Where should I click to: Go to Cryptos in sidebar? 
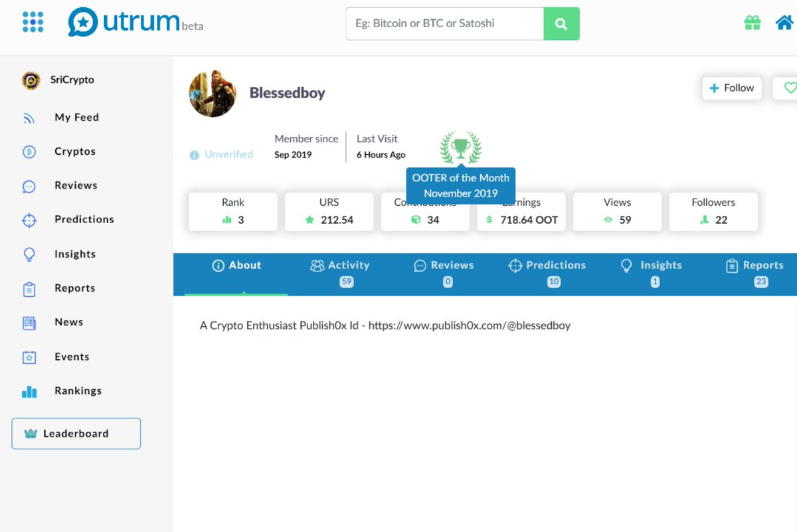coord(75,151)
